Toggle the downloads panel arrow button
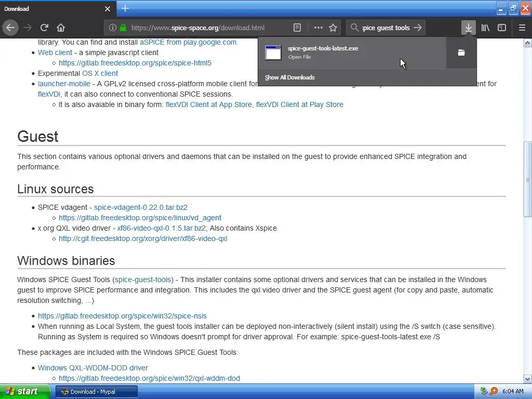The height and width of the screenshot is (399, 532). 469,28
